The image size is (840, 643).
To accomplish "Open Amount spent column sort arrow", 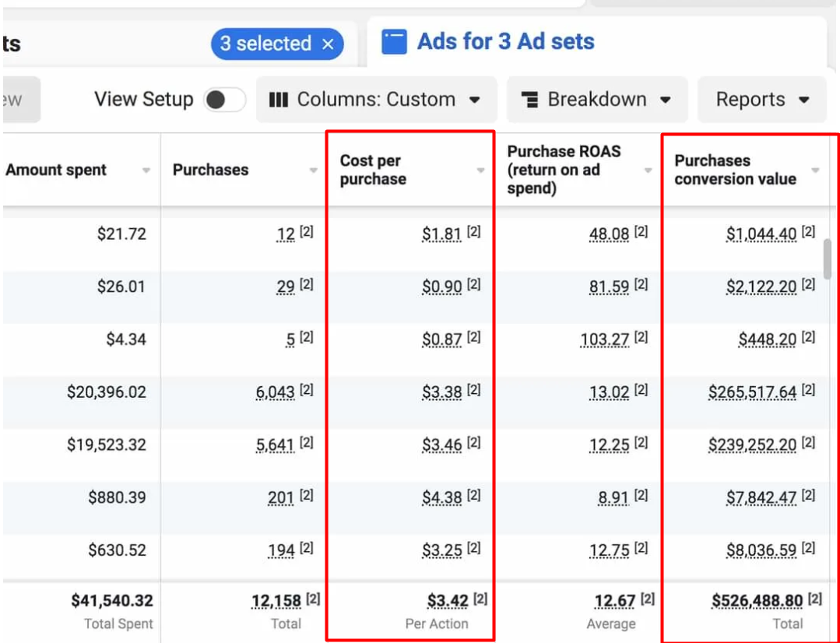I will (146, 170).
